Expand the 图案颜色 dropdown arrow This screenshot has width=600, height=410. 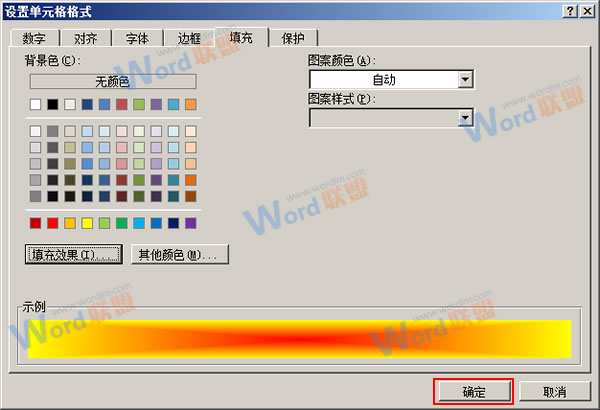[465, 80]
